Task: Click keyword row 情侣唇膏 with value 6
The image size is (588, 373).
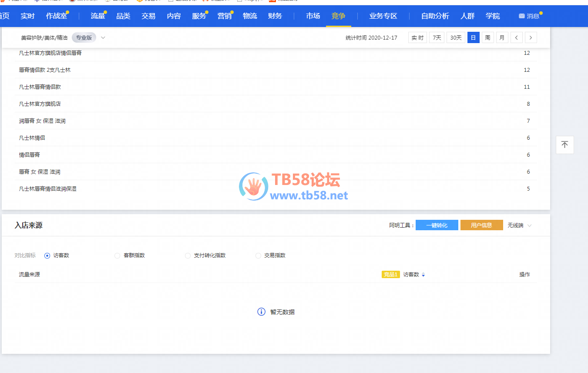Action: coord(276,155)
